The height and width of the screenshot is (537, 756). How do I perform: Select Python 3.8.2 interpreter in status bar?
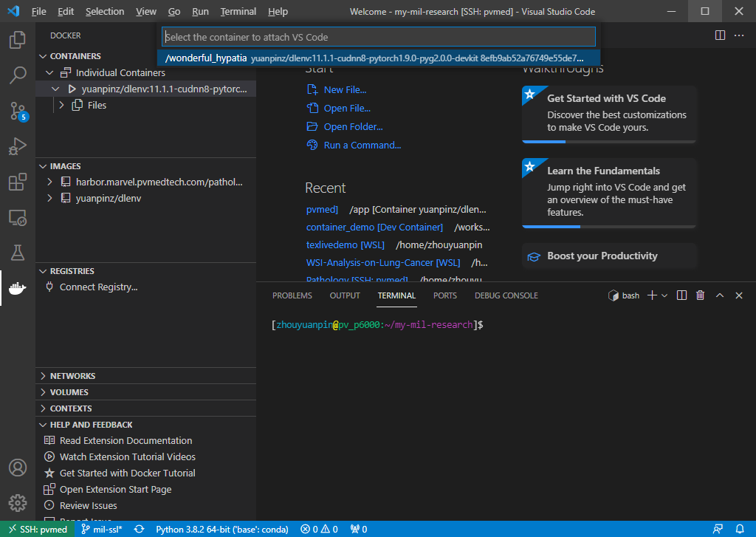click(221, 530)
